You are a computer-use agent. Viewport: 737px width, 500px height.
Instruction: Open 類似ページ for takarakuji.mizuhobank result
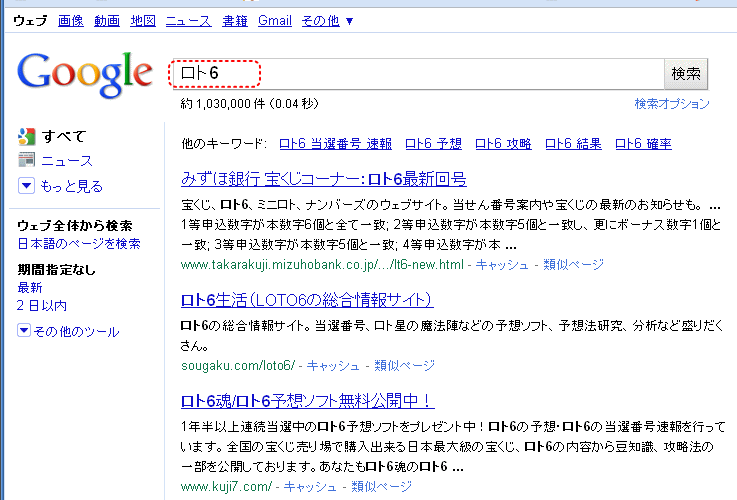point(573,265)
